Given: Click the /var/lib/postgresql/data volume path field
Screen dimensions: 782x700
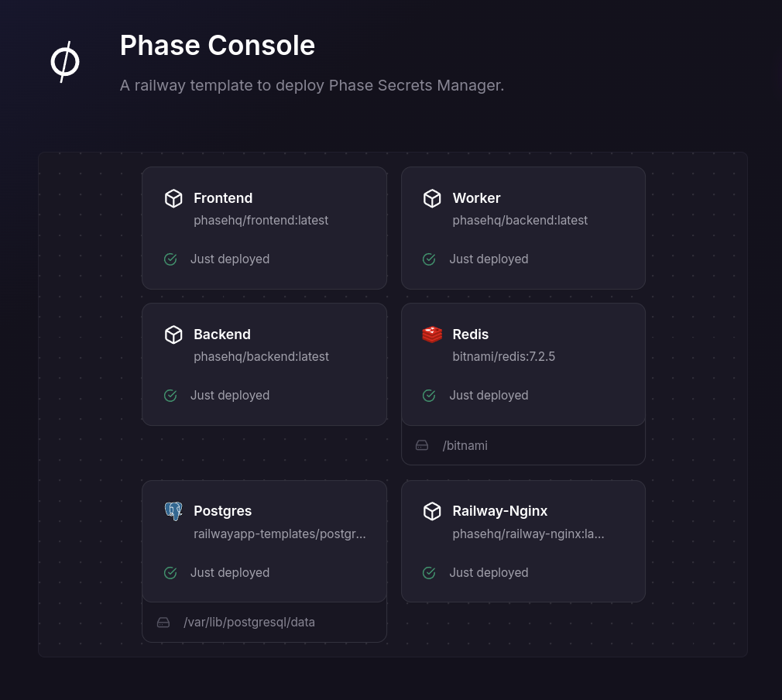Looking at the screenshot, I should point(249,622).
